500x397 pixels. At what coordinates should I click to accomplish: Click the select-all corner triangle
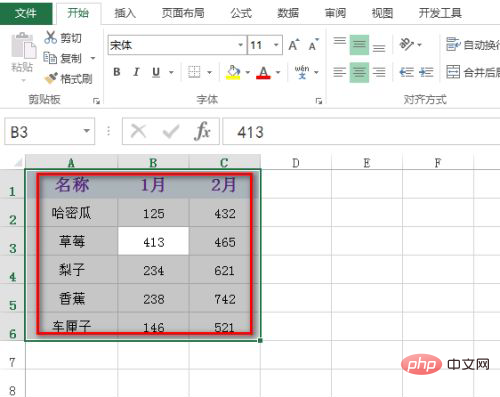pyautogui.click(x=17, y=163)
